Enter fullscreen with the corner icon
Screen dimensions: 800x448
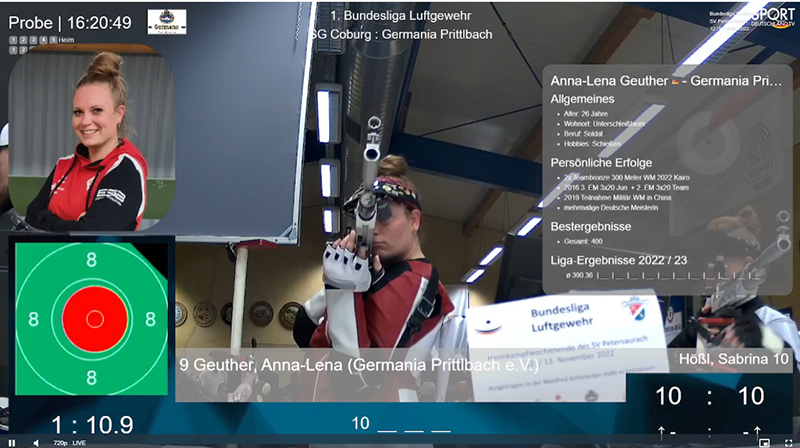click(789, 443)
